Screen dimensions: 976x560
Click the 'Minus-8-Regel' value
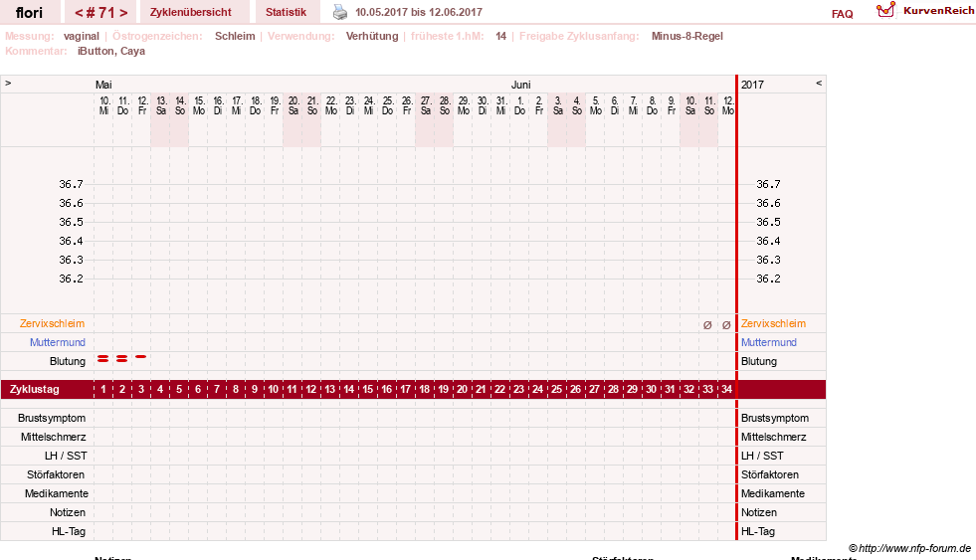pyautogui.click(x=687, y=36)
